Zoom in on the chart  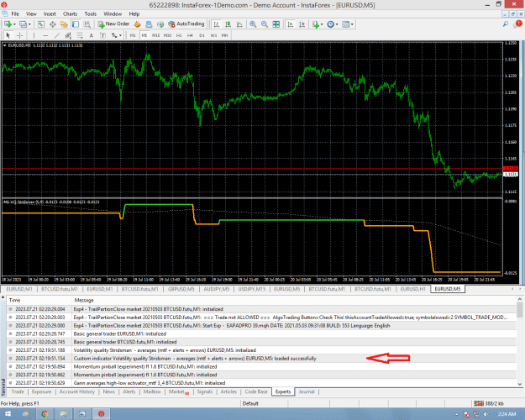pos(253,24)
